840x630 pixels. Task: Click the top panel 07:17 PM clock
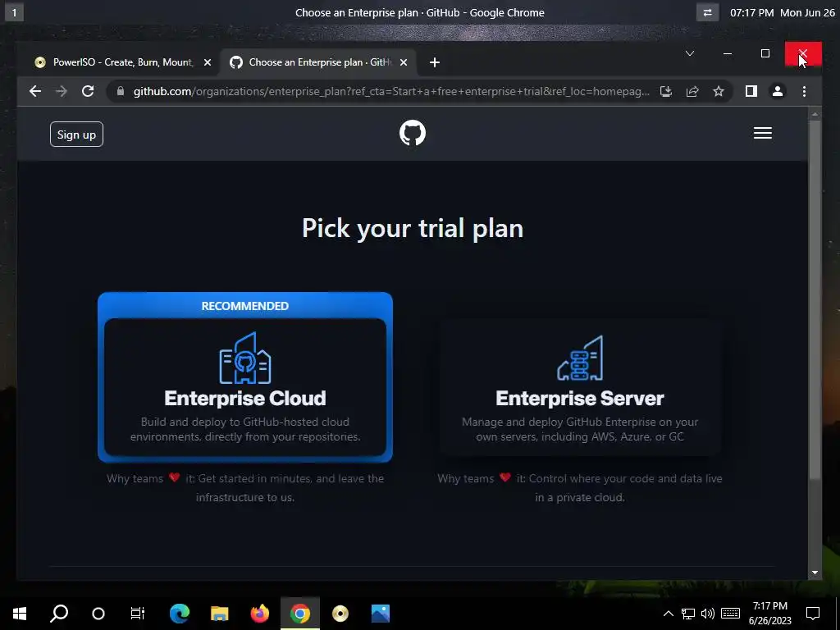(752, 13)
